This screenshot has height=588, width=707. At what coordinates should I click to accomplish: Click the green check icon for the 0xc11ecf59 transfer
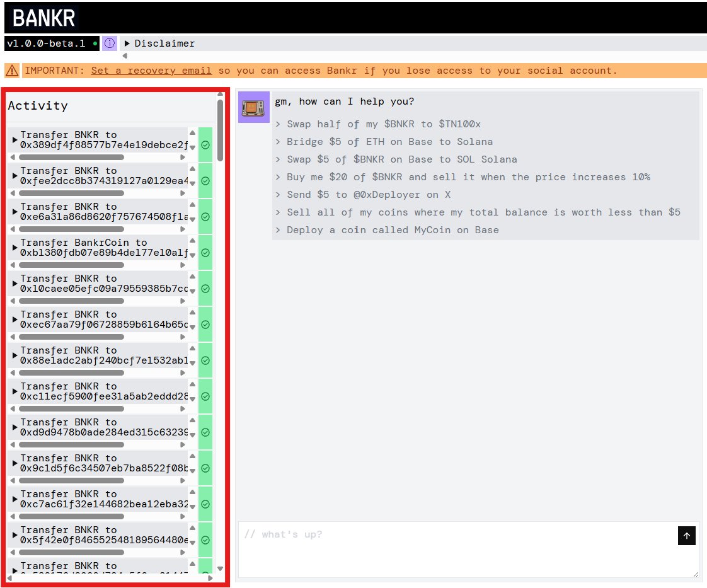[x=205, y=396]
